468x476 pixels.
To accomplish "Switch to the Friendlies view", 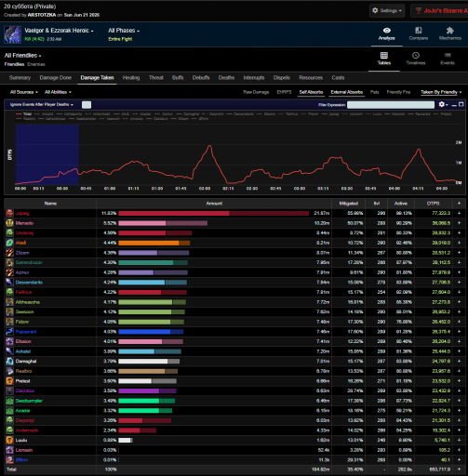I will tap(14, 64).
